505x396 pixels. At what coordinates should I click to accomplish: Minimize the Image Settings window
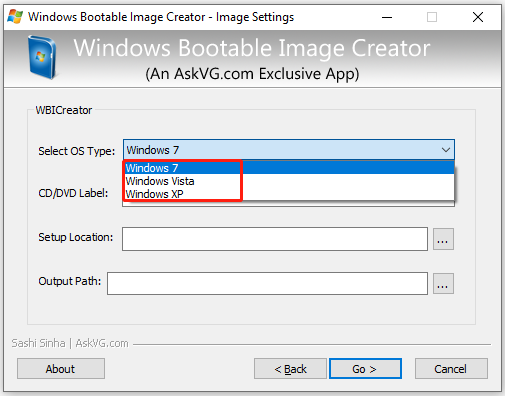[387, 17]
